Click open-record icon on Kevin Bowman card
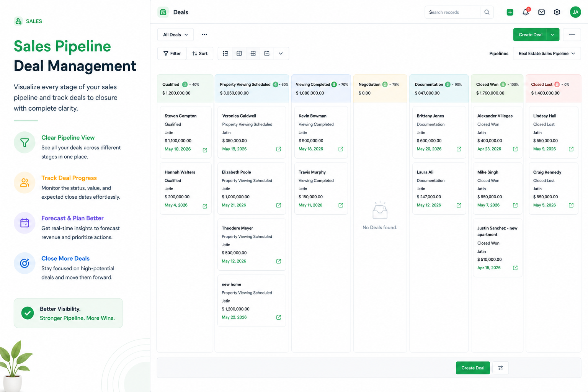Image resolution: width=588 pixels, height=392 pixels. (x=341, y=149)
